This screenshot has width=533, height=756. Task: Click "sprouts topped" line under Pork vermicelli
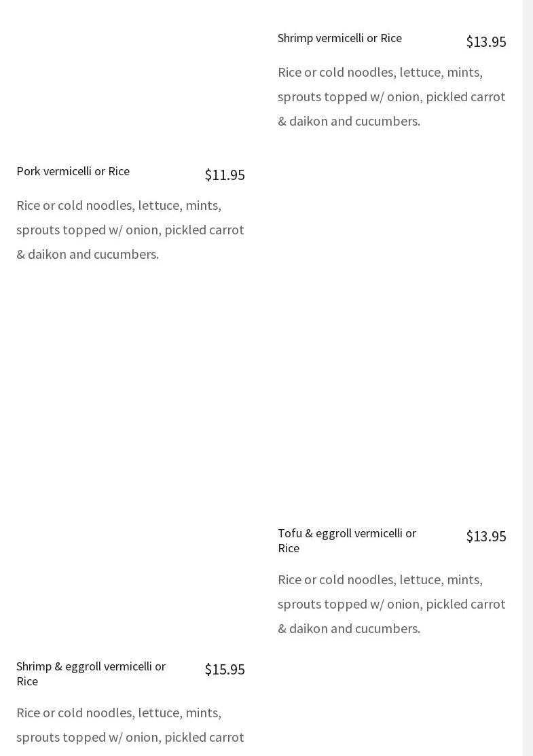[x=130, y=230]
